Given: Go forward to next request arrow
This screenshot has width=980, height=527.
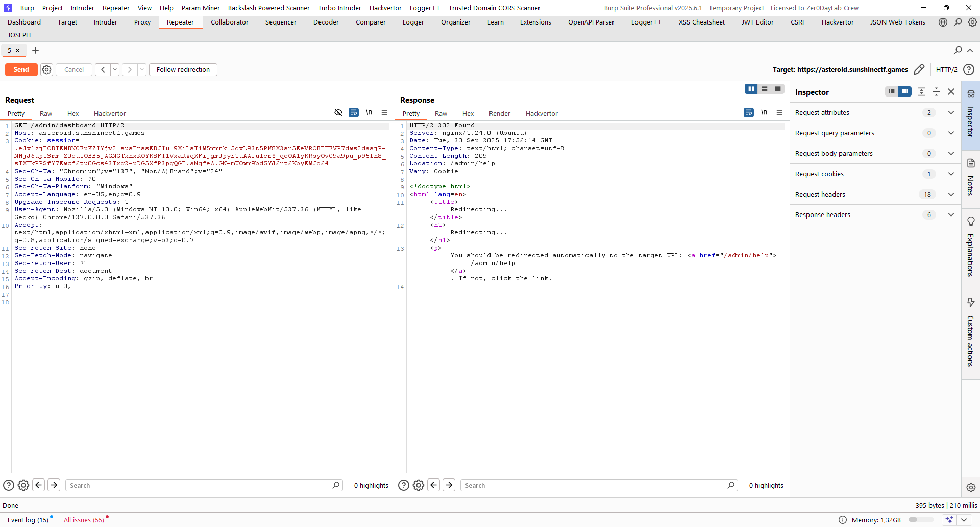Looking at the screenshot, I should point(130,69).
